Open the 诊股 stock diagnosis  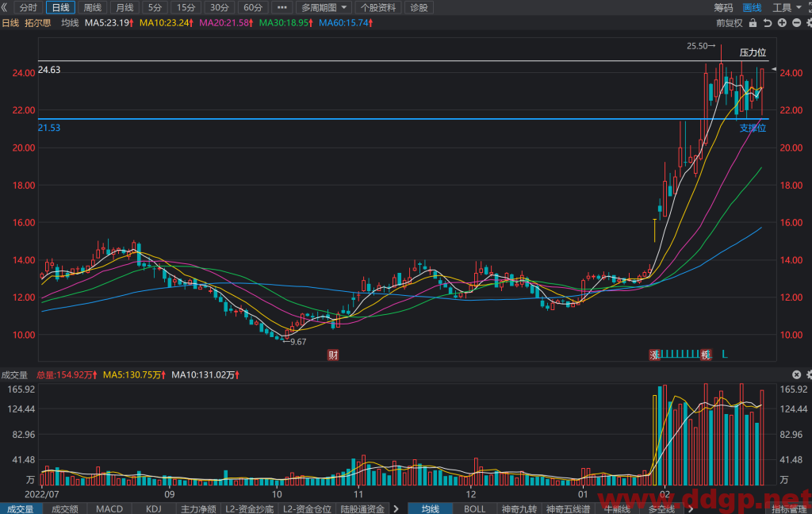point(419,8)
